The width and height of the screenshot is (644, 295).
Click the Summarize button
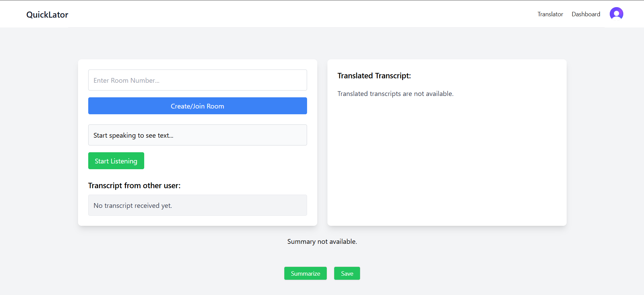(x=305, y=273)
